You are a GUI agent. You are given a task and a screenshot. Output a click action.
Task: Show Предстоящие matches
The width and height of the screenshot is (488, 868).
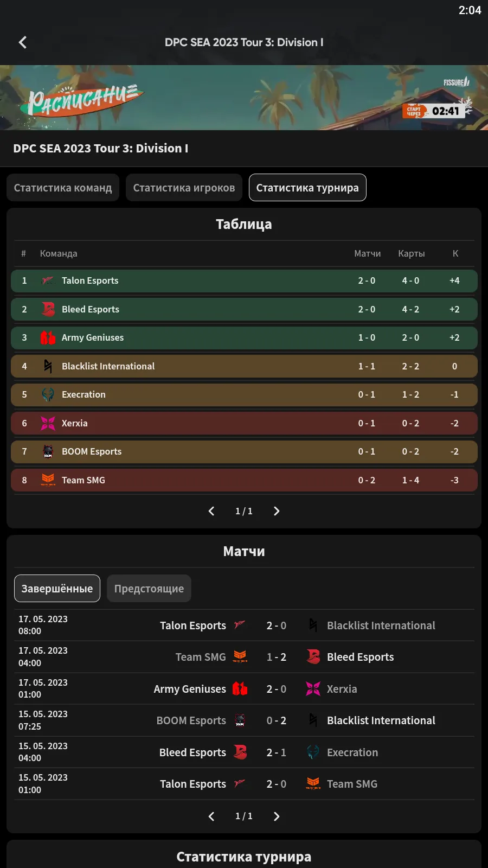(149, 589)
